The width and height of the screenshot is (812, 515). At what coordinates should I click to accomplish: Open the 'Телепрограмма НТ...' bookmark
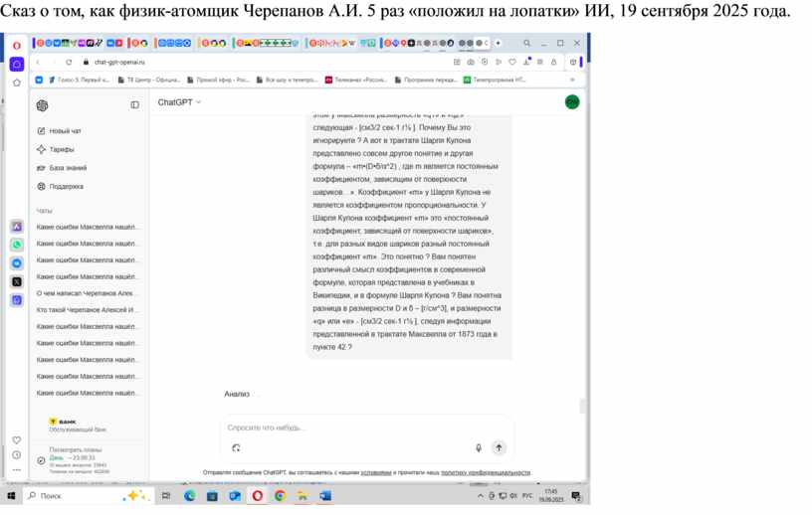pos(494,81)
